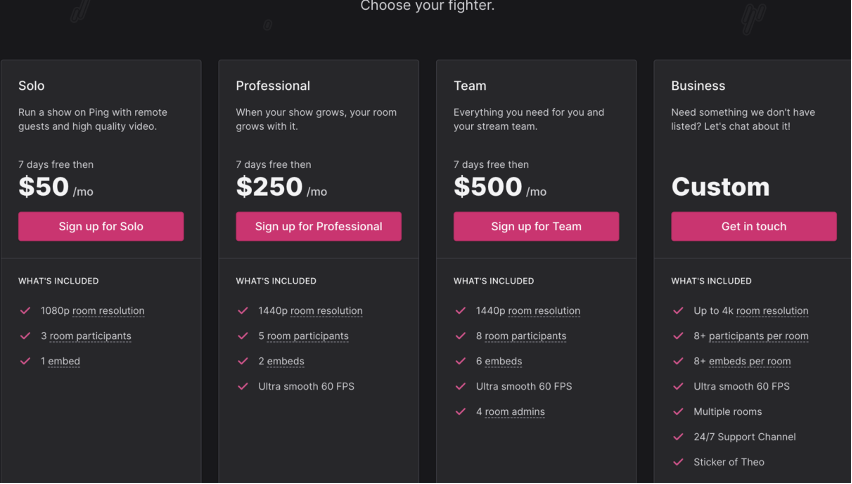
Task: Click the Team plan heading
Action: point(470,86)
